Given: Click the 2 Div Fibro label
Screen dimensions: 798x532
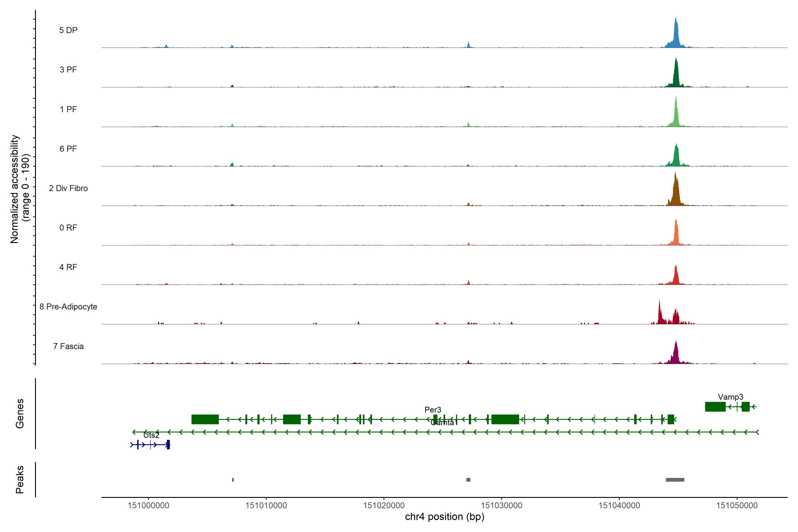Looking at the screenshot, I should tap(68, 188).
